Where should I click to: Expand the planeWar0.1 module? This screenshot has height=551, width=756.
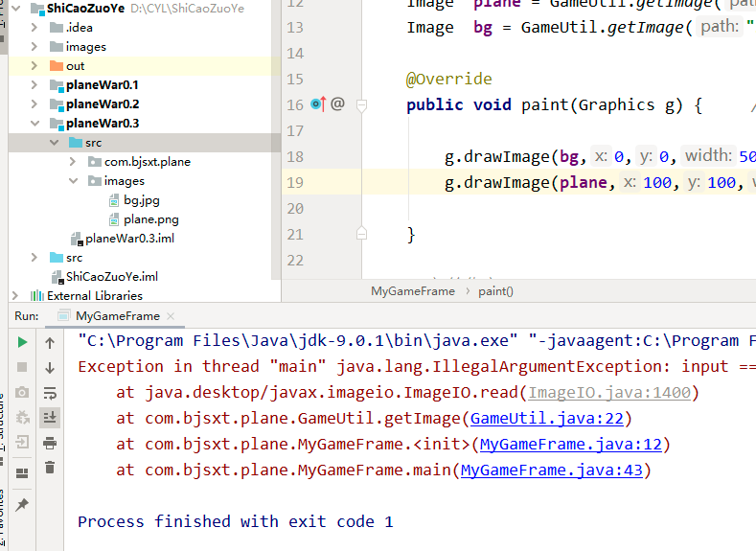coord(34,85)
